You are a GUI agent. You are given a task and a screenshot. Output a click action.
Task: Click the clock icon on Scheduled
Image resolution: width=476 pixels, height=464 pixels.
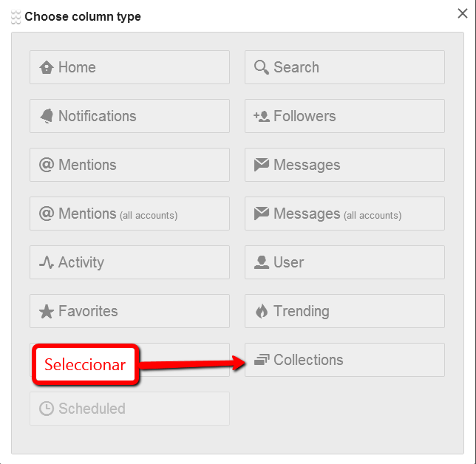47,409
